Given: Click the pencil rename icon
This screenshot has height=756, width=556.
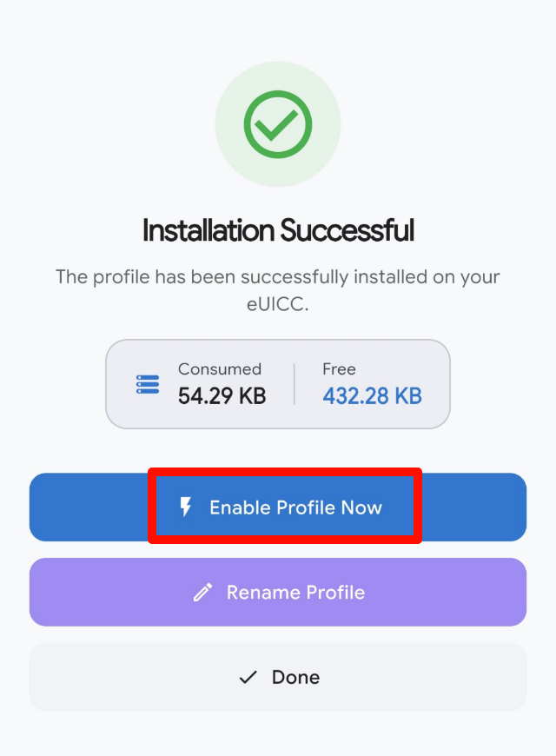Looking at the screenshot, I should [x=202, y=593].
